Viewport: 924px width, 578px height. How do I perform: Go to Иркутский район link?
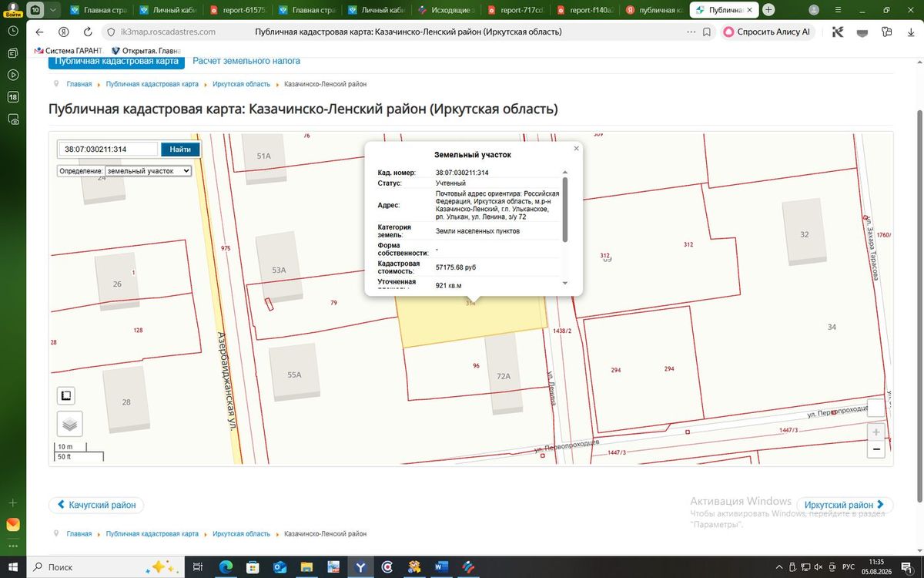point(845,506)
